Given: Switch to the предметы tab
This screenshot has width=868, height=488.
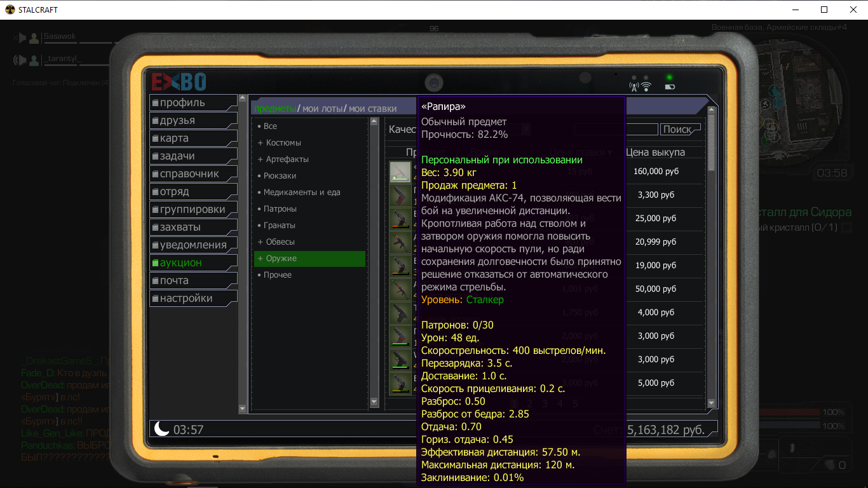Looking at the screenshot, I should click(275, 109).
